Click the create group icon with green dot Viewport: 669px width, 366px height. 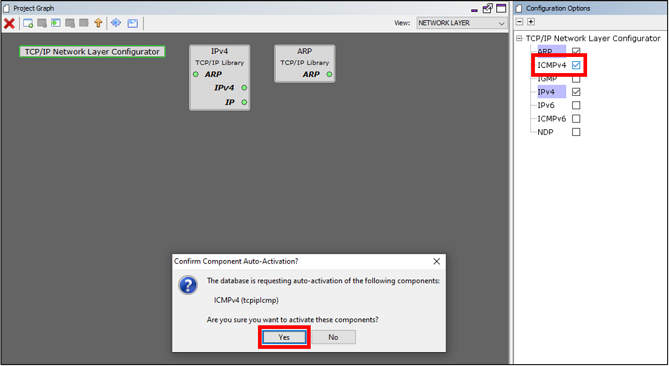(28, 23)
